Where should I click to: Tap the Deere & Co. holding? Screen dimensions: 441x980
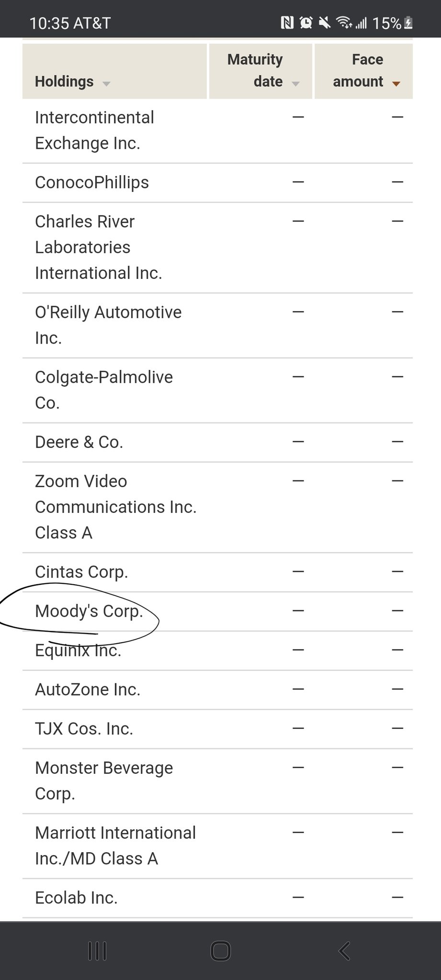[79, 442]
